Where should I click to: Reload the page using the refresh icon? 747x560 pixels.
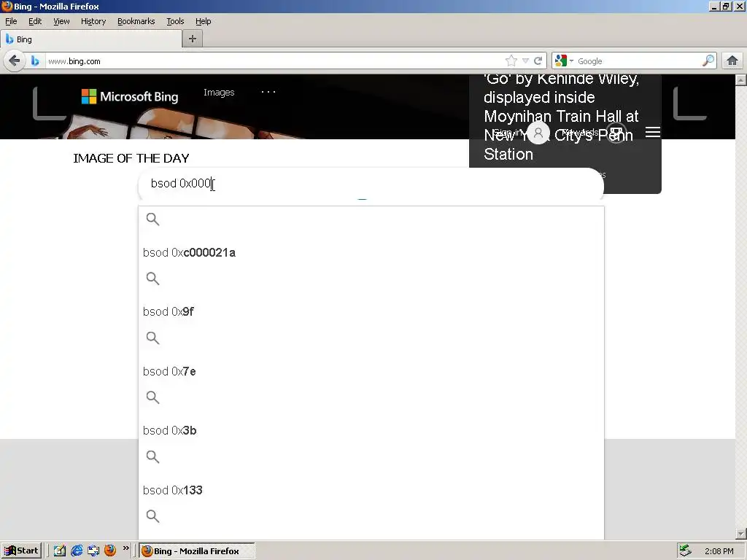click(538, 61)
